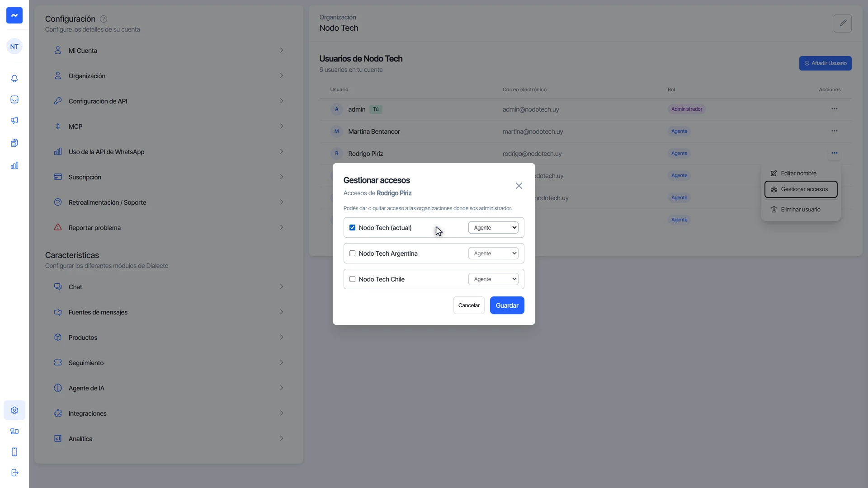This screenshot has height=488, width=868.
Task: Open the clipboard icon in sidebar
Action: click(14, 143)
